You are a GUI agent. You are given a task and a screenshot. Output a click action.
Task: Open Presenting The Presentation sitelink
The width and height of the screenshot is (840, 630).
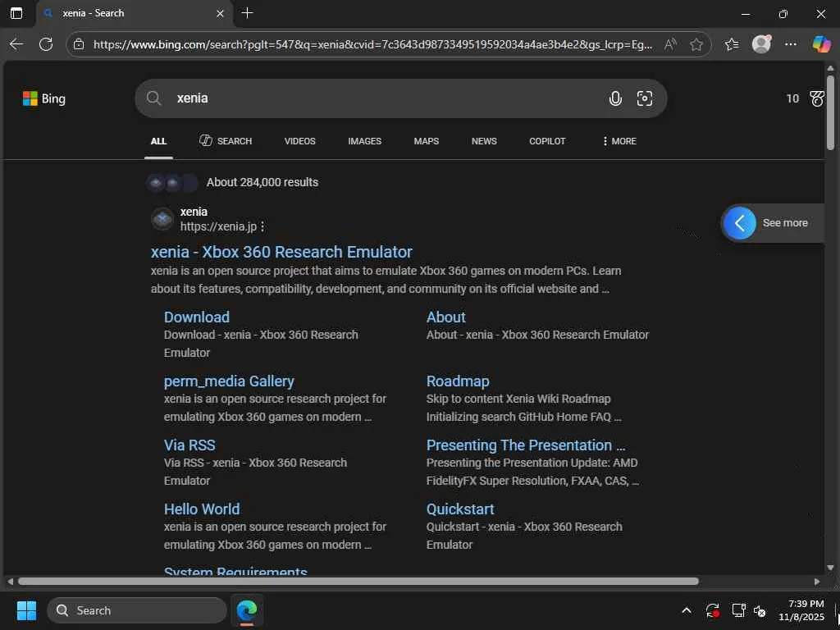point(526,445)
